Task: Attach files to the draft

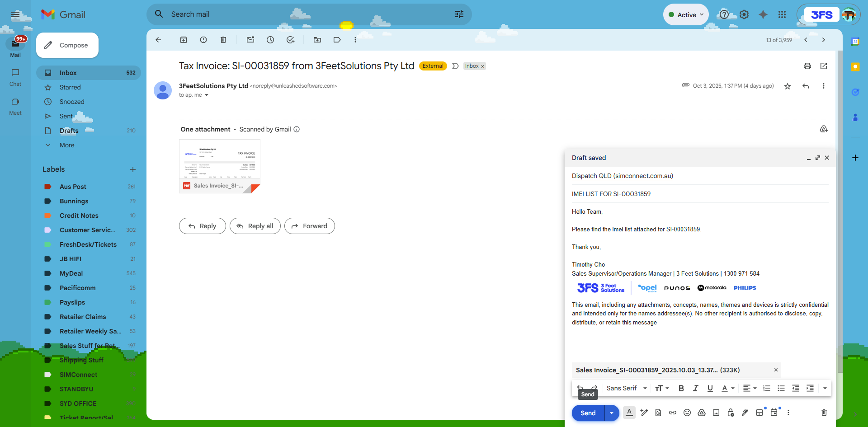Action: click(x=658, y=413)
